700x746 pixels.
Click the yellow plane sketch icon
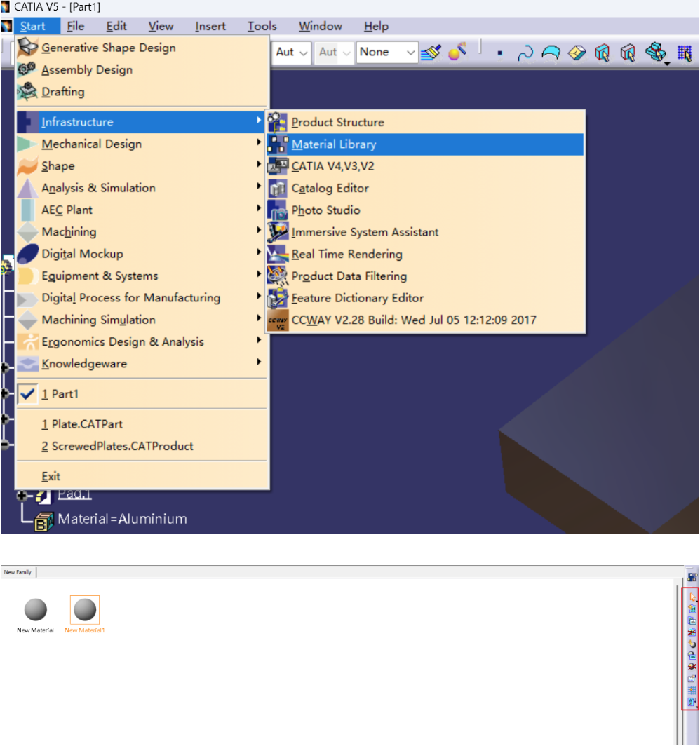[x=577, y=53]
